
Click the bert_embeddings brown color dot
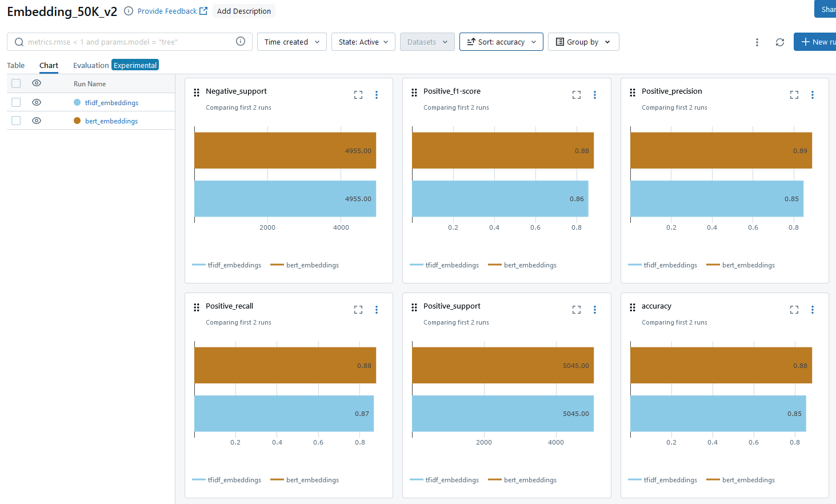pyautogui.click(x=77, y=121)
